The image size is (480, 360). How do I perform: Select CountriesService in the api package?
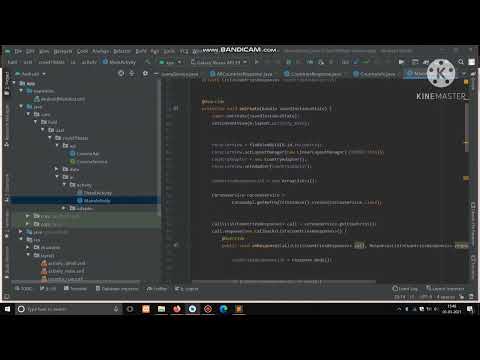[88, 162]
